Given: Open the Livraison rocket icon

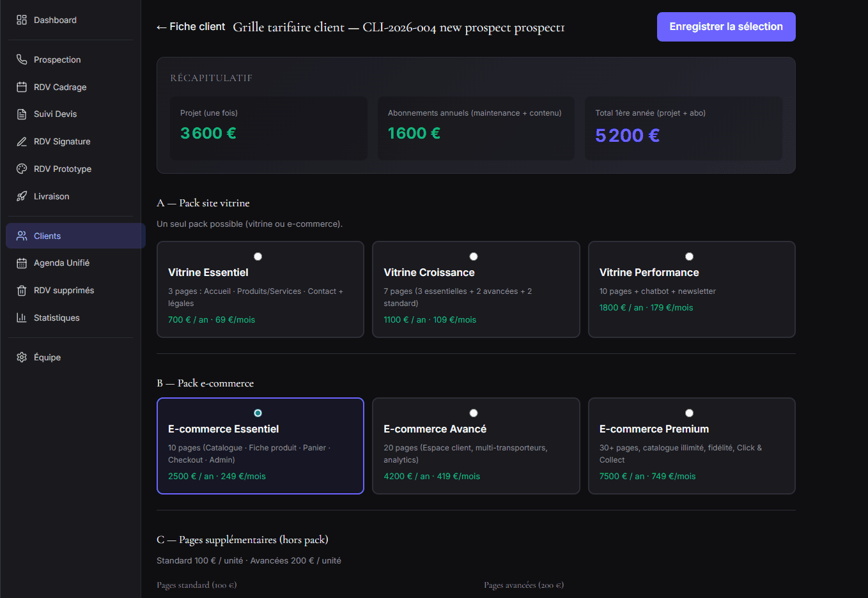Looking at the screenshot, I should [21, 196].
